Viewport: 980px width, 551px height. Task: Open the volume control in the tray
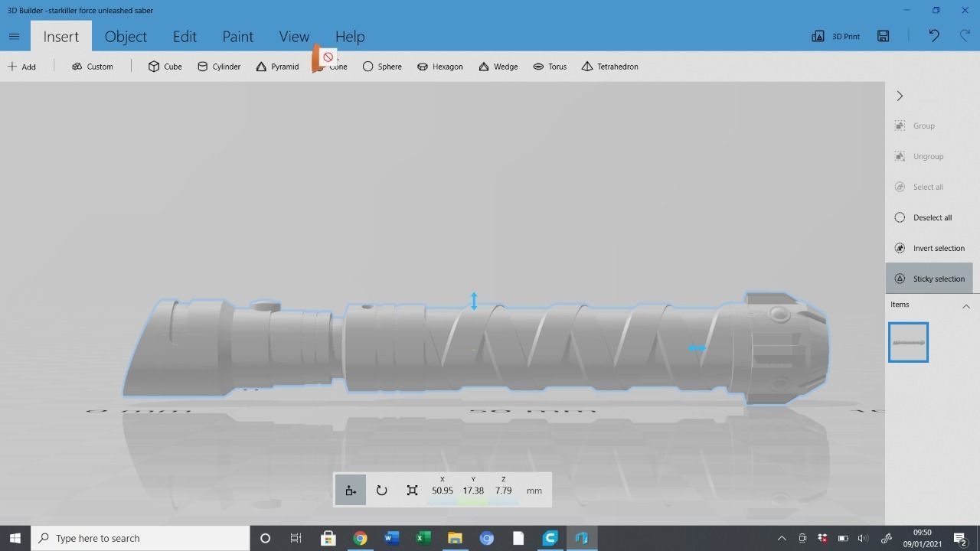(864, 538)
